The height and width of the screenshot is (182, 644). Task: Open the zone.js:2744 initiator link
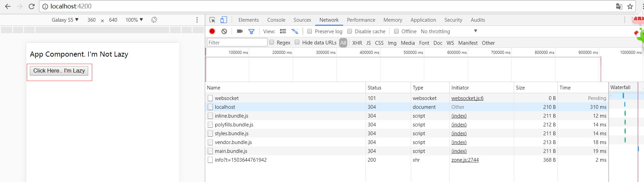(x=465, y=160)
